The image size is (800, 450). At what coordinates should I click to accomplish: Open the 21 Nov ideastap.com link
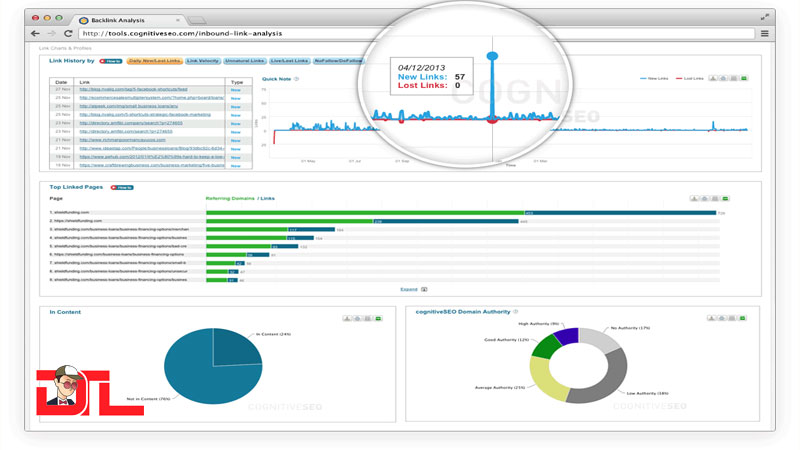pyautogui.click(x=152, y=148)
